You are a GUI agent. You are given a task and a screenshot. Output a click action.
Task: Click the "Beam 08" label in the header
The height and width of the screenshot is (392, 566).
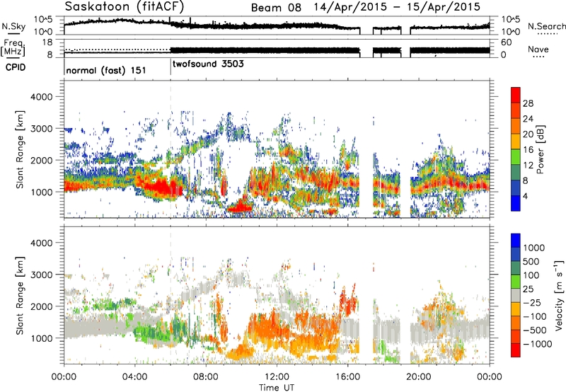click(x=276, y=8)
